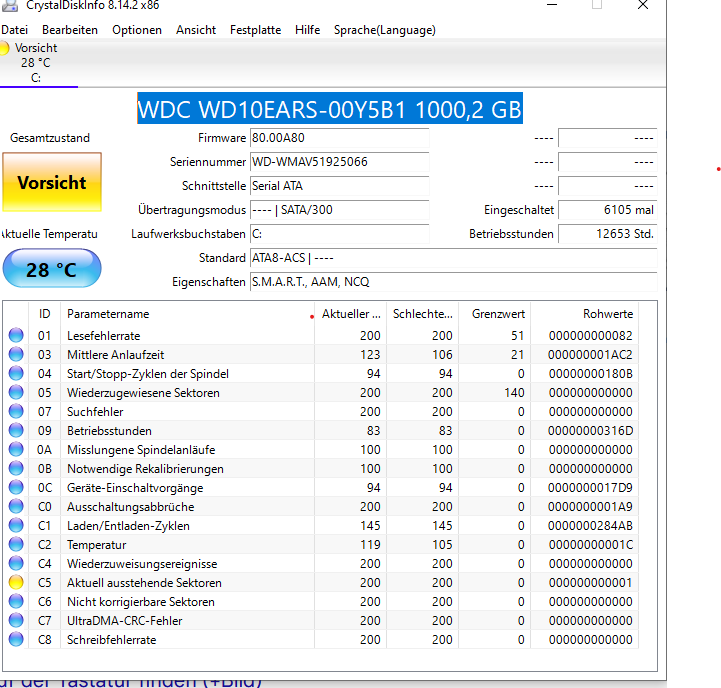Click the Grenzwert value 140
Screen dimensions: 721x688
[x=514, y=393]
